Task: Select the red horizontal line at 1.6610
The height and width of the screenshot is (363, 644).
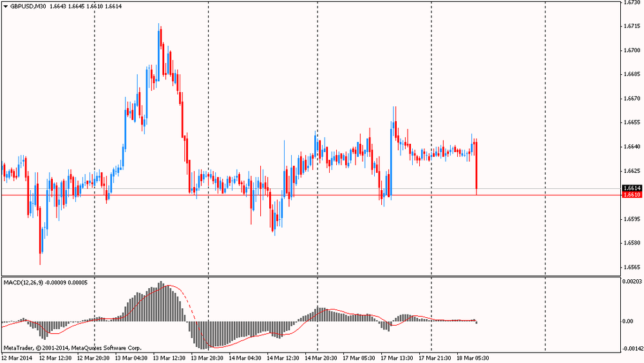Action: point(311,195)
